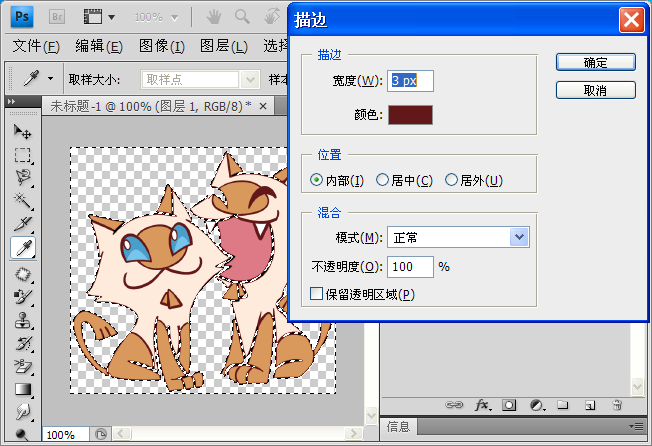Create new fill or adjustment layer icon
Screen dimensions: 652x446
tap(537, 405)
